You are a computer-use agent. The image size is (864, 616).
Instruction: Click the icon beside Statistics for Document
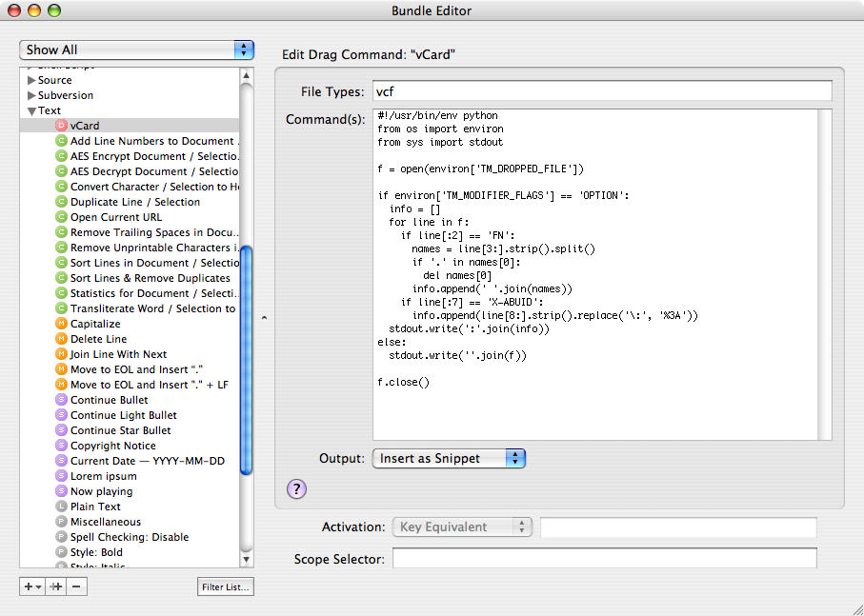pyautogui.click(x=61, y=293)
